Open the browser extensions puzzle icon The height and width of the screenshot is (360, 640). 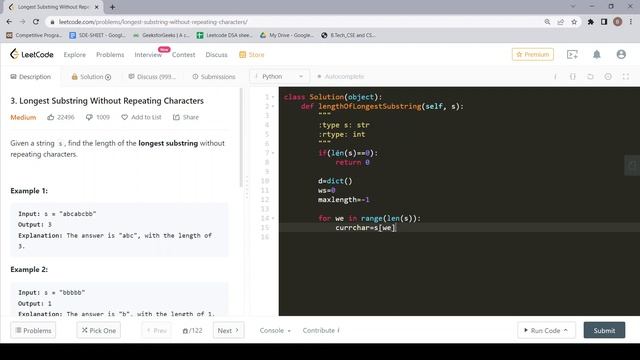click(x=590, y=22)
